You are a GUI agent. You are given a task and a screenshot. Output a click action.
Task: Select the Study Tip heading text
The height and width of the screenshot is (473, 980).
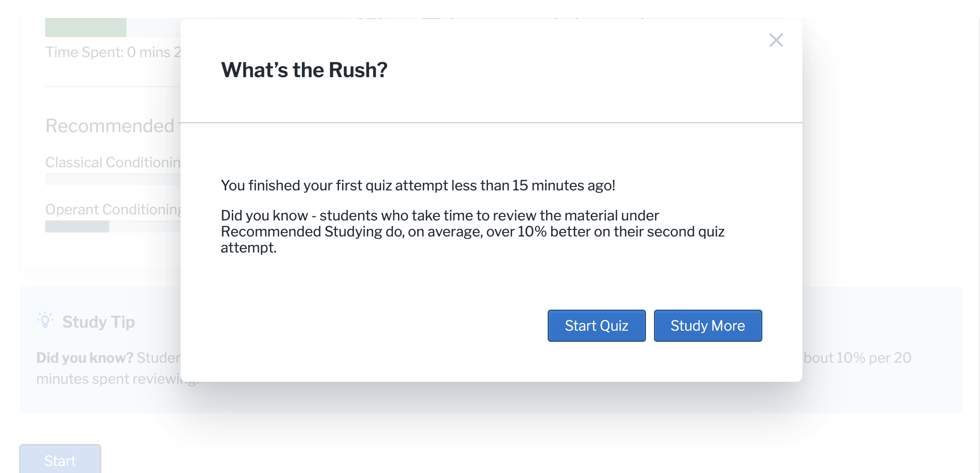point(98,322)
